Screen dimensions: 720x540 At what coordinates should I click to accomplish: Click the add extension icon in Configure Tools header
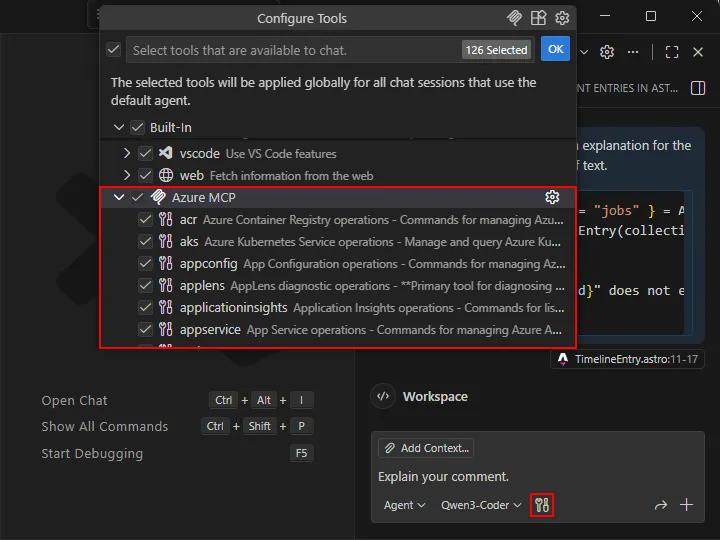(x=538, y=18)
